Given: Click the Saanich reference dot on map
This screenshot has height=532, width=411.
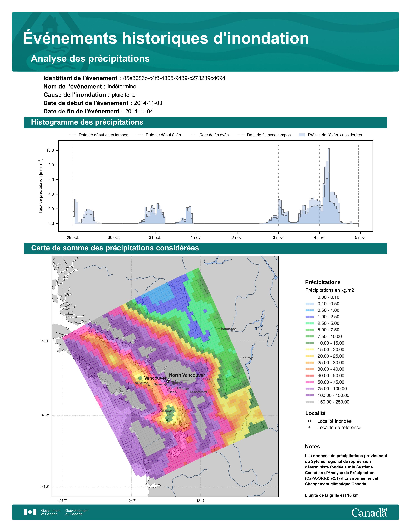Looking at the screenshot, I should pyautogui.click(x=162, y=409).
